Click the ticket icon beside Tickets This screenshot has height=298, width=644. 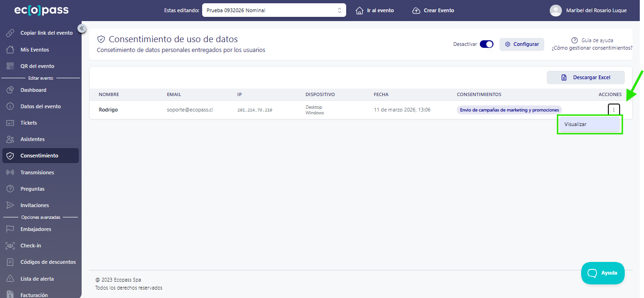(10, 123)
